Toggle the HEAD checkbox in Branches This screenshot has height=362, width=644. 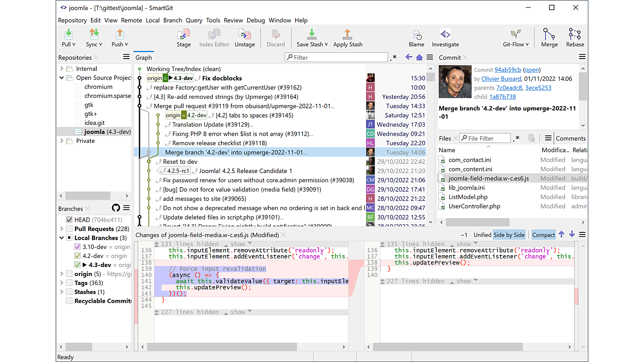click(69, 220)
